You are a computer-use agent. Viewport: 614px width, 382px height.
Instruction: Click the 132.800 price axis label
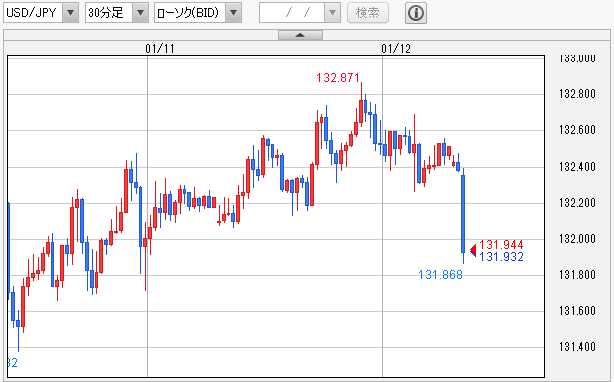tap(577, 94)
